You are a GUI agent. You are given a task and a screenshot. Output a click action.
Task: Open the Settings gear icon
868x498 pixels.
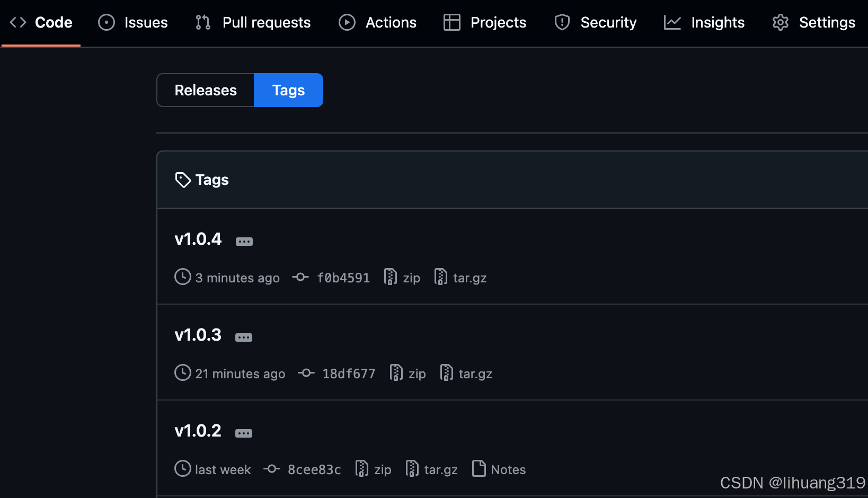(780, 22)
